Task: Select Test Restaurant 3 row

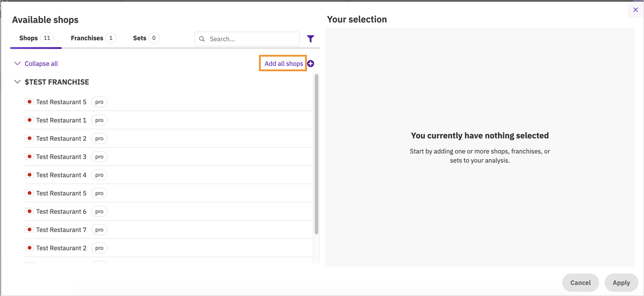Action: pyautogui.click(x=169, y=157)
